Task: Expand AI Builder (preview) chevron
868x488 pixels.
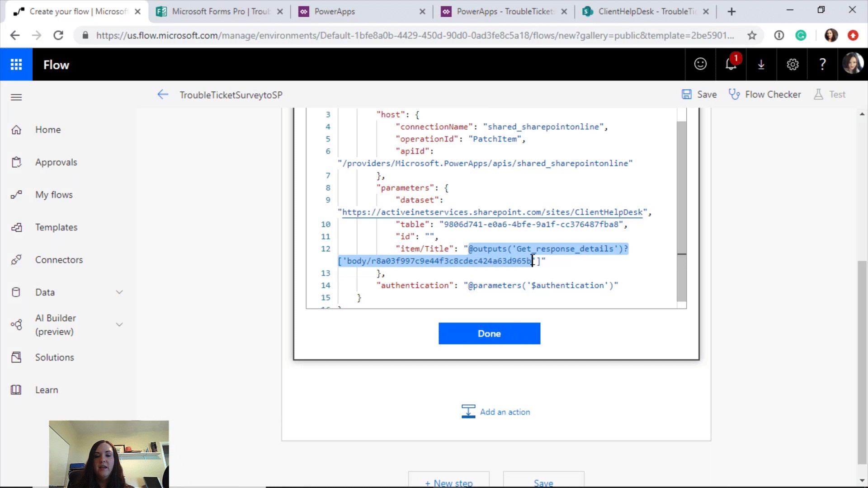Action: point(119,324)
